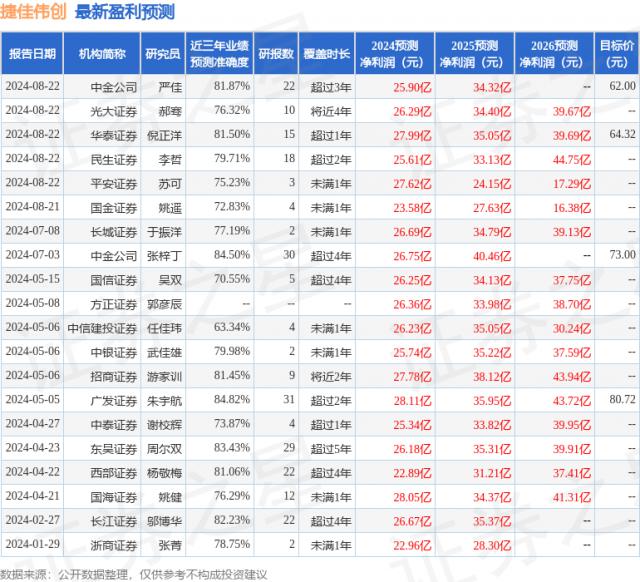Click the 80.72 target price value

[620, 399]
